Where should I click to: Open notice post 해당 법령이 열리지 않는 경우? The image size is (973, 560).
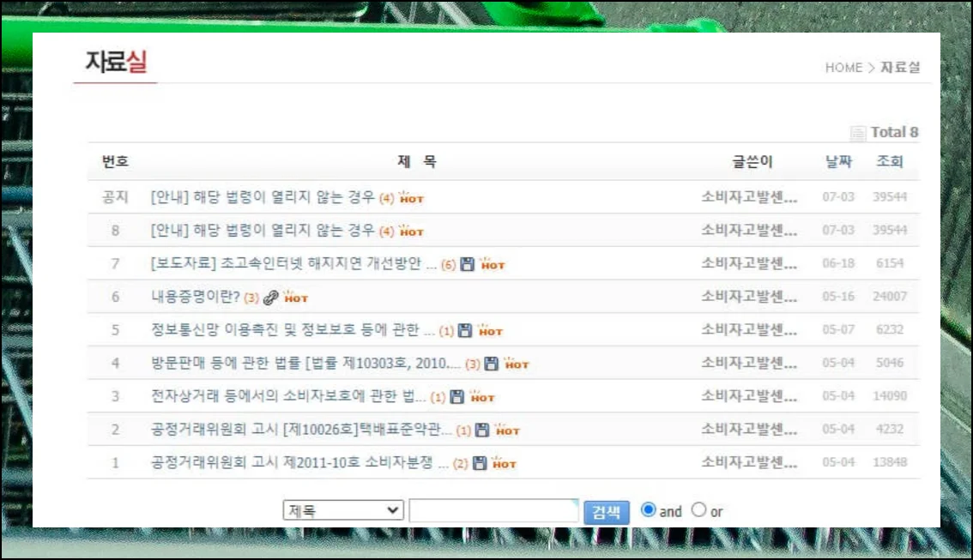(263, 197)
